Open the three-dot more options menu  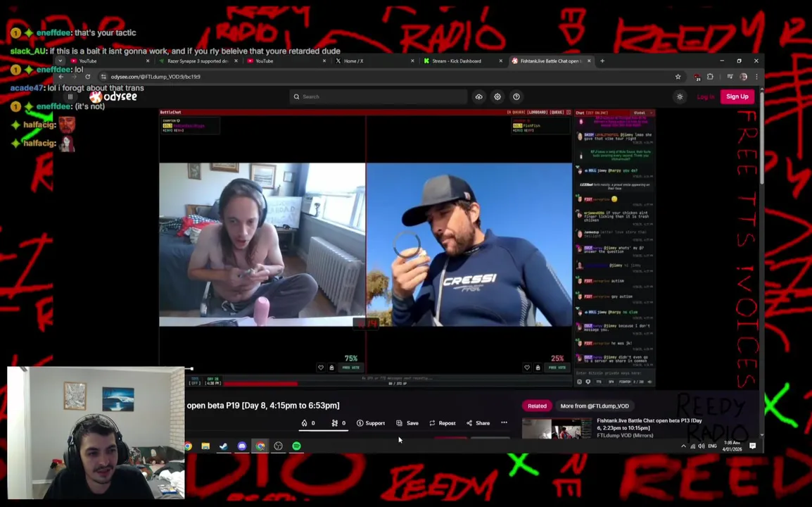click(504, 423)
